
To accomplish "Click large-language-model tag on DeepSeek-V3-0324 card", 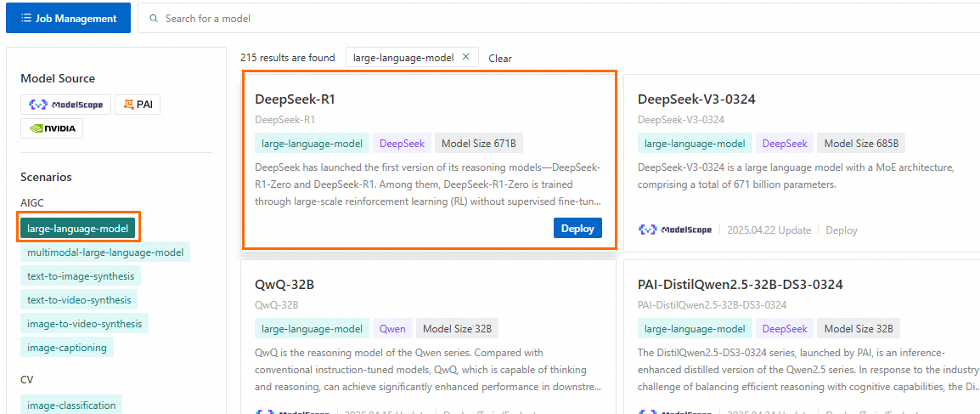I will pyautogui.click(x=695, y=143).
